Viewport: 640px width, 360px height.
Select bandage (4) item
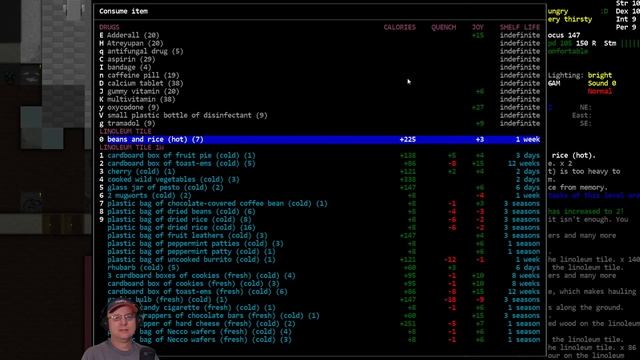129,67
